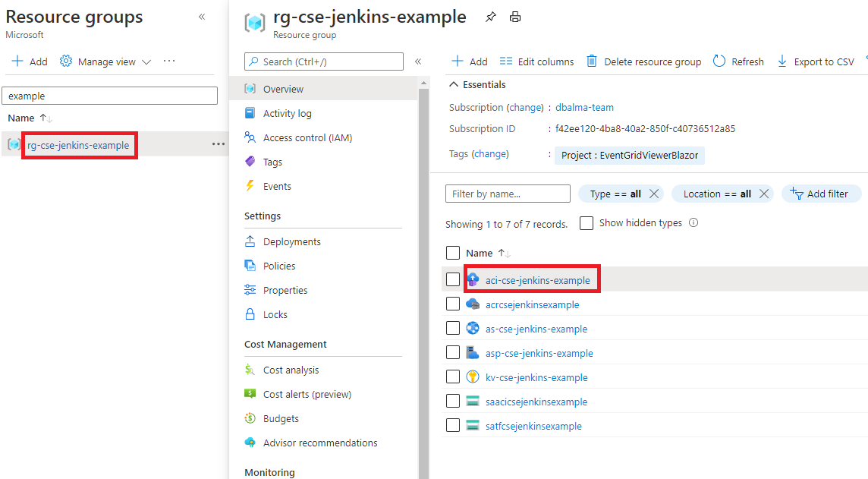Screen dimensions: 868x479
Task: Check the select-all Name header checkbox
Action: (453, 253)
